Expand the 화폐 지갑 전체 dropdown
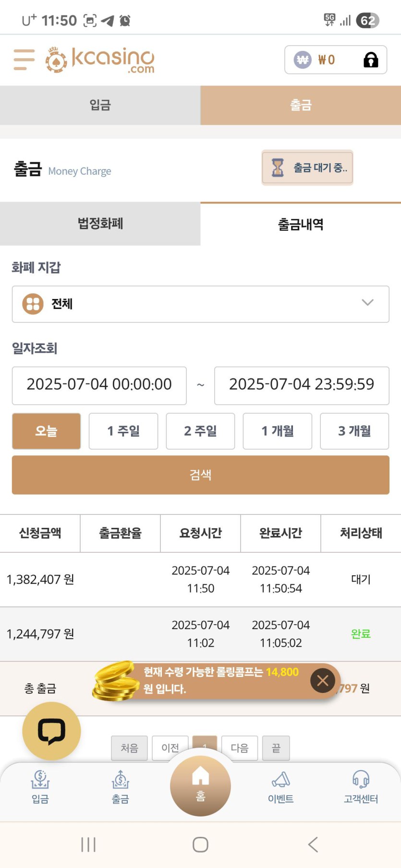Viewport: 401px width, 868px height. (x=200, y=304)
